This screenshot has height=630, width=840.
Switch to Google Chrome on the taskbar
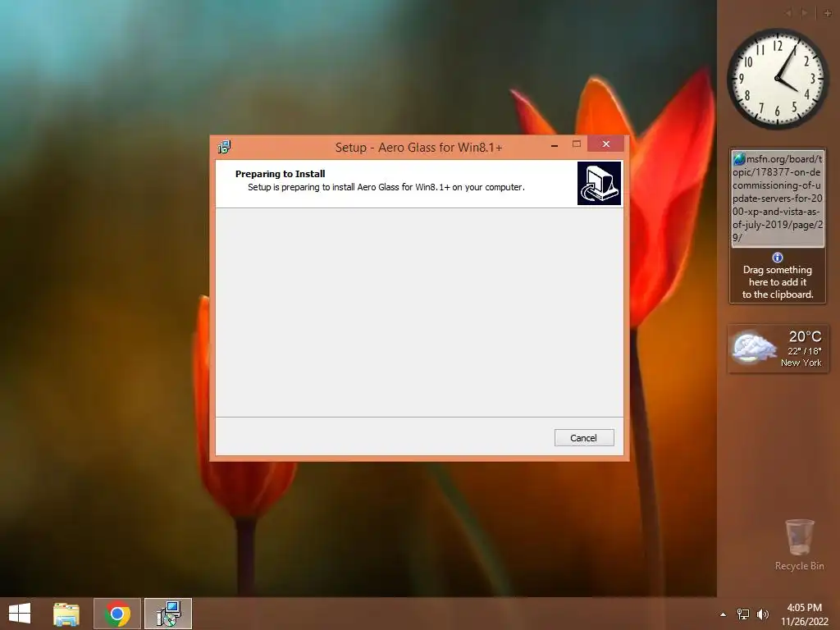click(x=117, y=614)
